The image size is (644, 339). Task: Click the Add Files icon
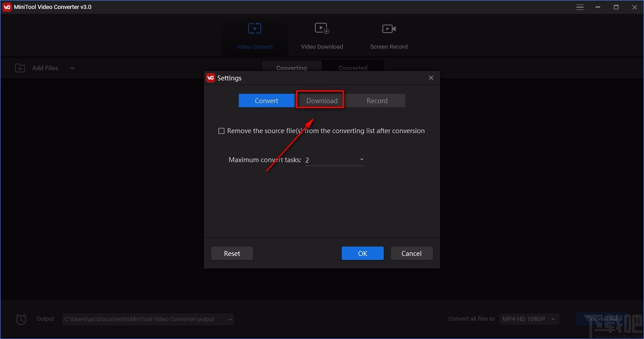[x=20, y=68]
